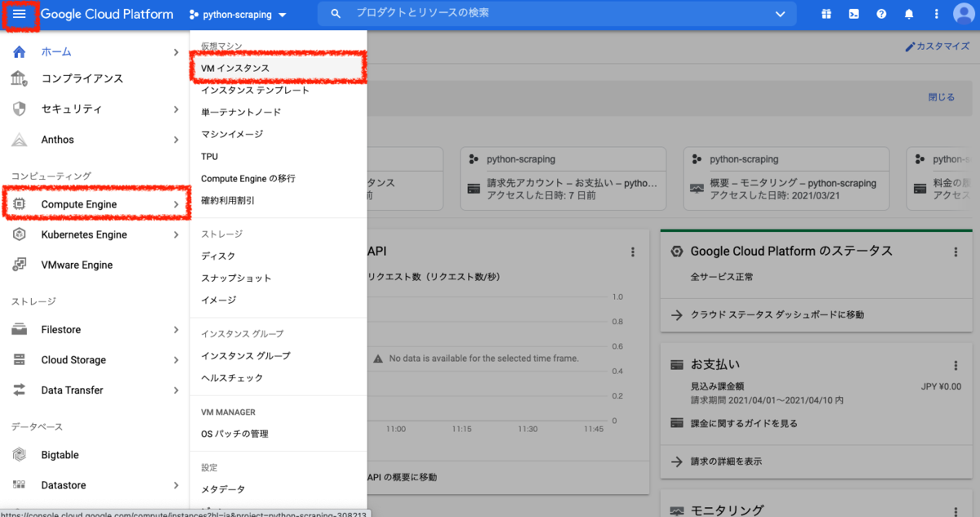Expand the Kubernetes Engine submenu chevron

[176, 234]
